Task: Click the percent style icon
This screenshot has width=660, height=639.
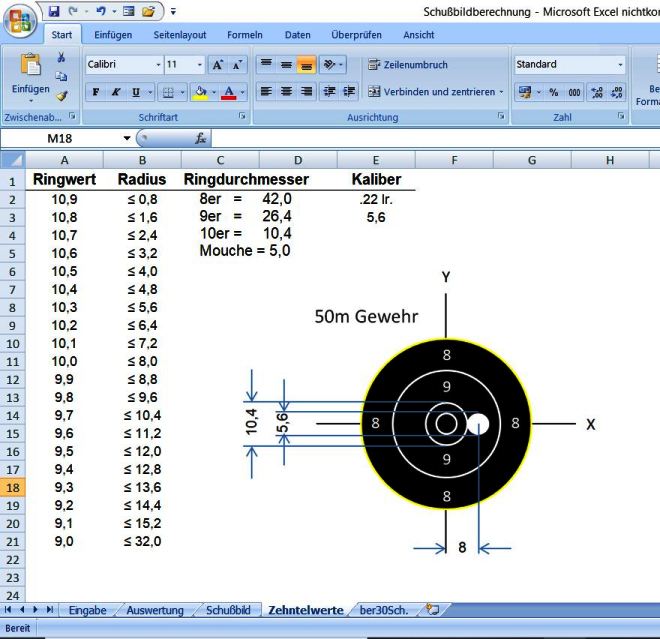Action: pyautogui.click(x=553, y=92)
